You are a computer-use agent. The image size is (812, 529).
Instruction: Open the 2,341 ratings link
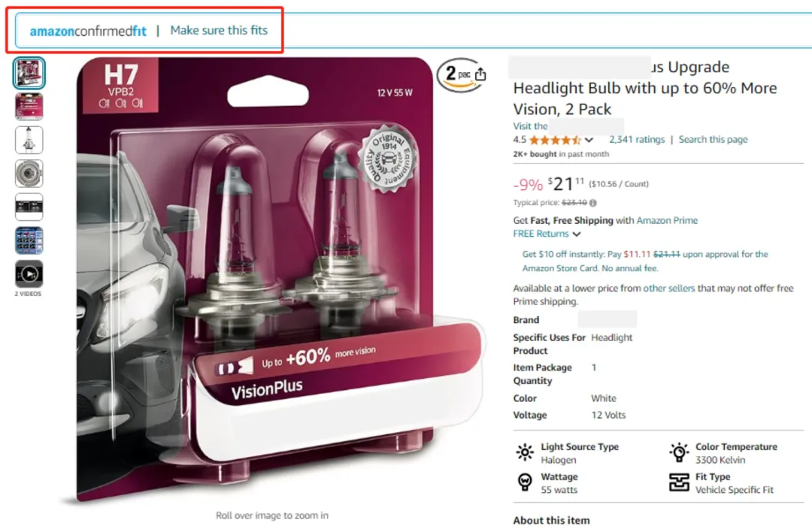point(637,140)
